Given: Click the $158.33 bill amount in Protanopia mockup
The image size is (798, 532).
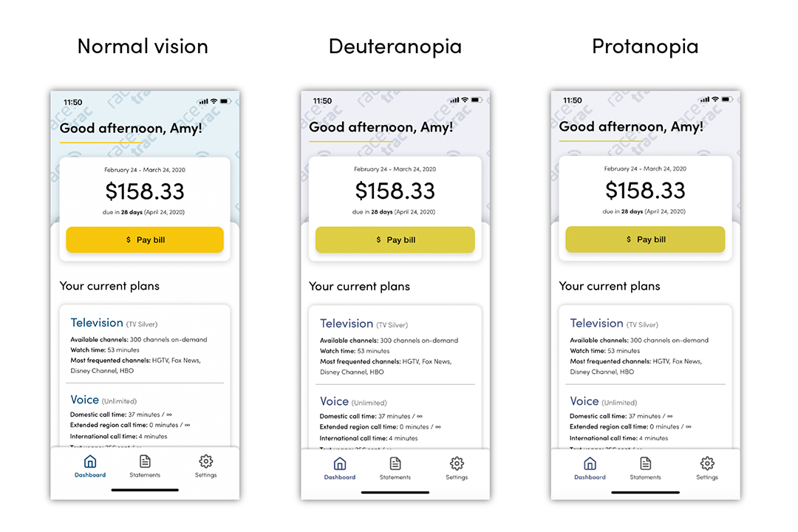Looking at the screenshot, I should click(x=645, y=191).
